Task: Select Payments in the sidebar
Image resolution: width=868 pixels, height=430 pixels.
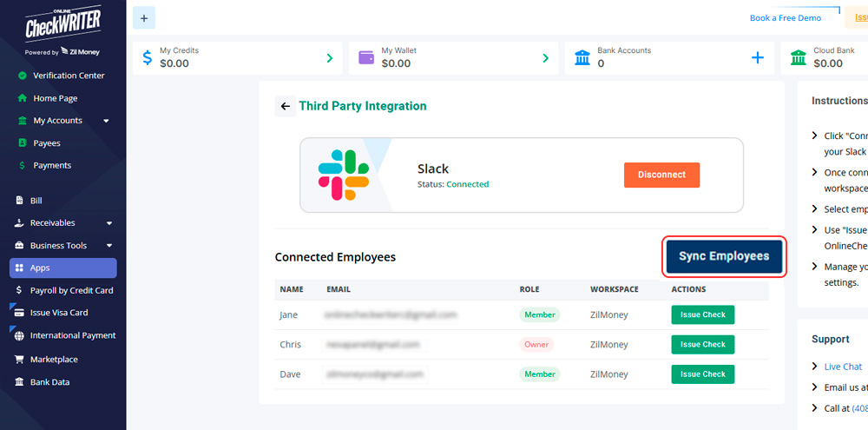Action: tap(52, 165)
